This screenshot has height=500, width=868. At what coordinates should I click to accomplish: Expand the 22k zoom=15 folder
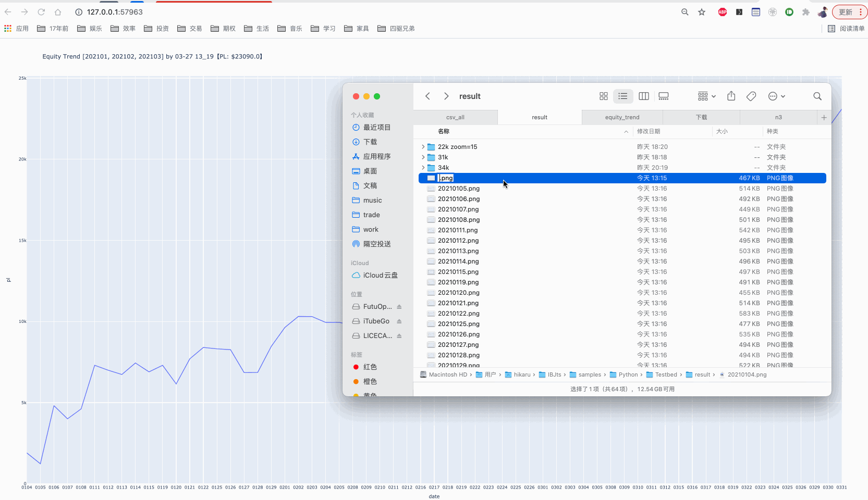pos(423,147)
